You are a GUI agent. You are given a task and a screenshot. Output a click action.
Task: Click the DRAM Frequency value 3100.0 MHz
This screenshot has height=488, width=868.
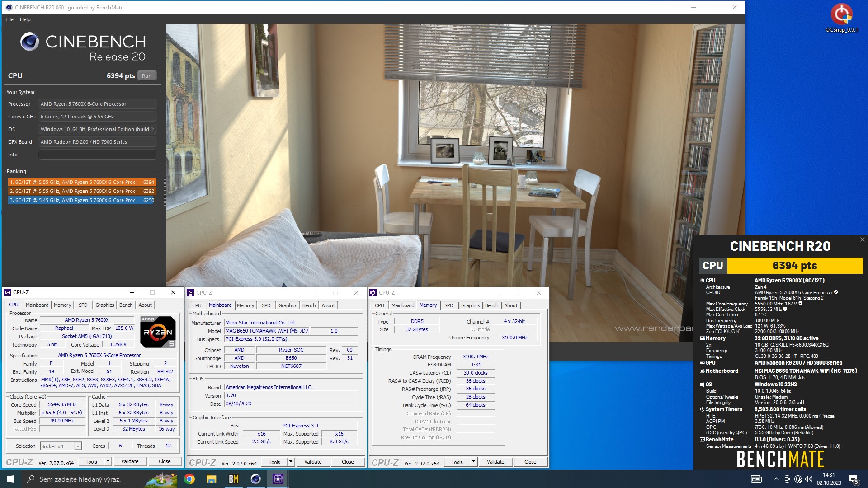tap(476, 357)
